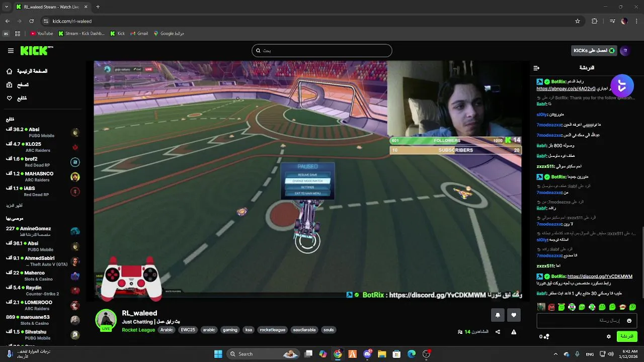Image resolution: width=644 pixels, height=362 pixels.
Task: Insert the red angry emote
Action: [551, 307]
